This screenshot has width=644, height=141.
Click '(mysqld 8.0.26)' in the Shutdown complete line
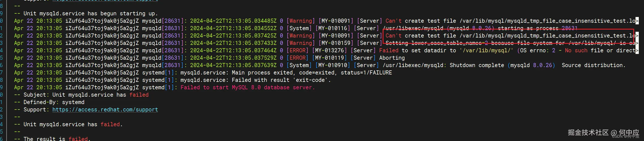pos(531,65)
